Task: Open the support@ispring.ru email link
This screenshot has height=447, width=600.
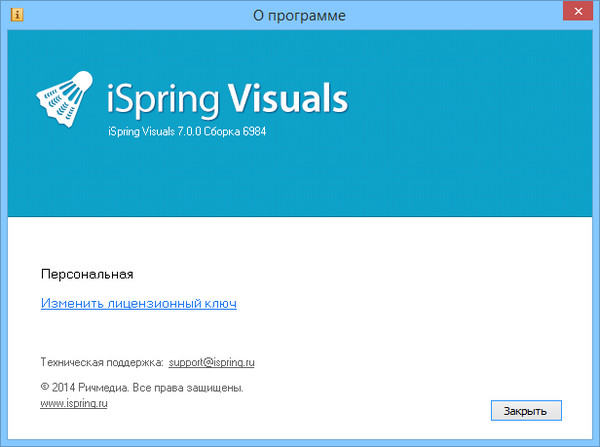Action: click(x=212, y=362)
